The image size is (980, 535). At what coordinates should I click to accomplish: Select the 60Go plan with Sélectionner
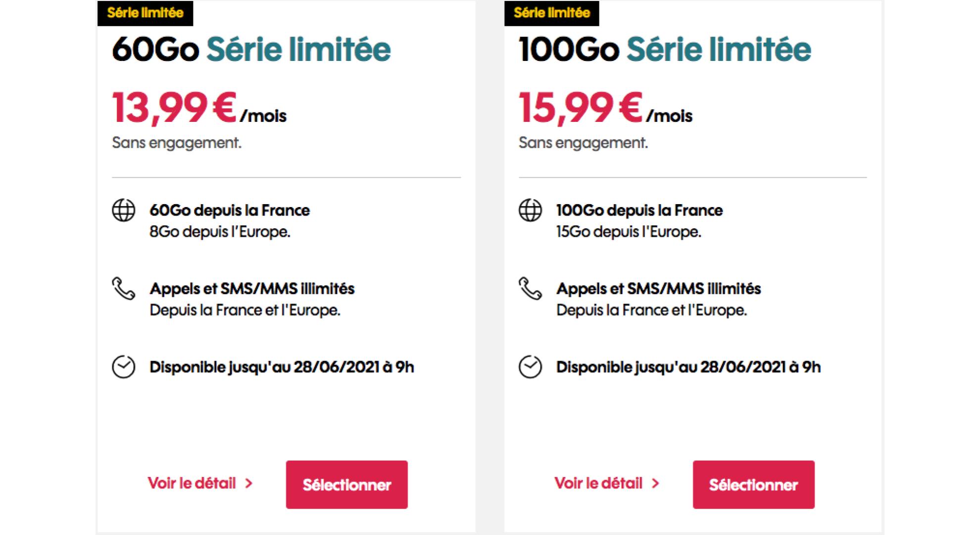(347, 484)
